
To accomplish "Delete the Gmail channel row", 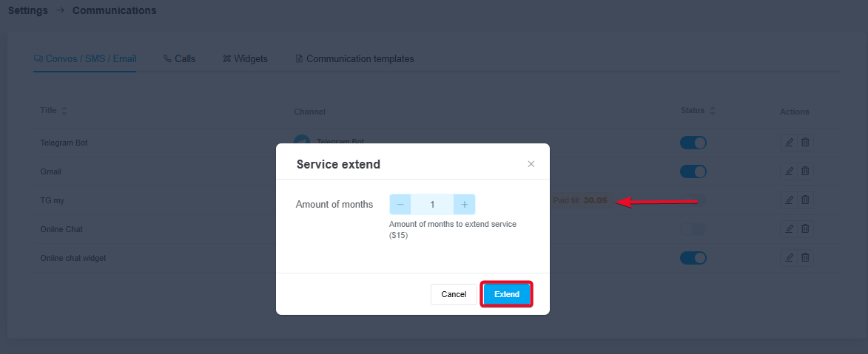I will [805, 171].
